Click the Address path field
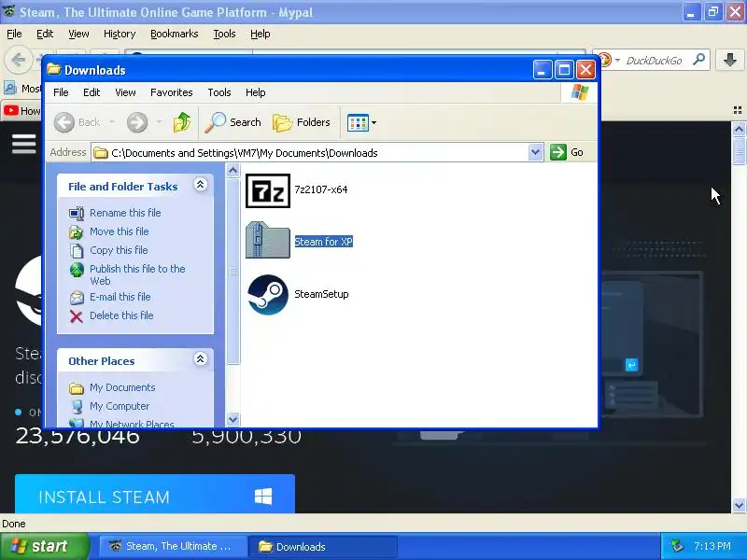Image resolution: width=747 pixels, height=560 pixels. 310,153
